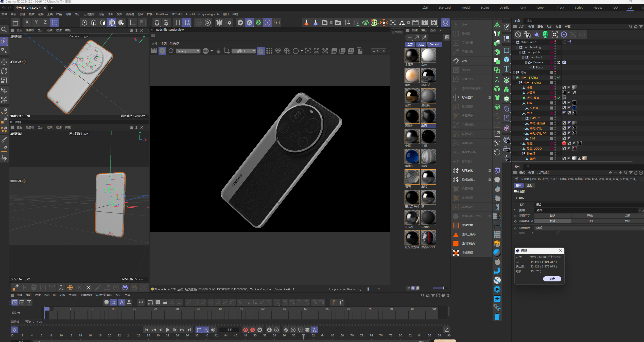Collapse the 补光灯 tree node
Screen dimensions: 644x342
[520, 154]
